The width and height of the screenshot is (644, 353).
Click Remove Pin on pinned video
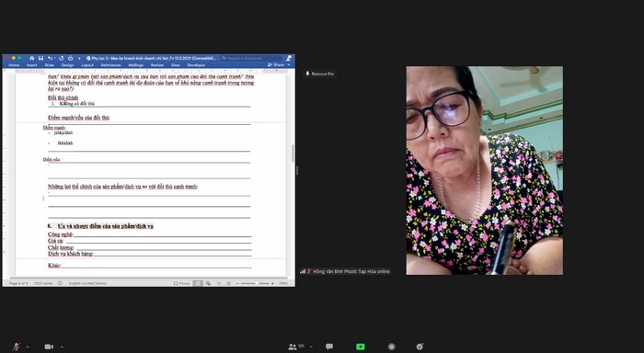click(x=319, y=74)
